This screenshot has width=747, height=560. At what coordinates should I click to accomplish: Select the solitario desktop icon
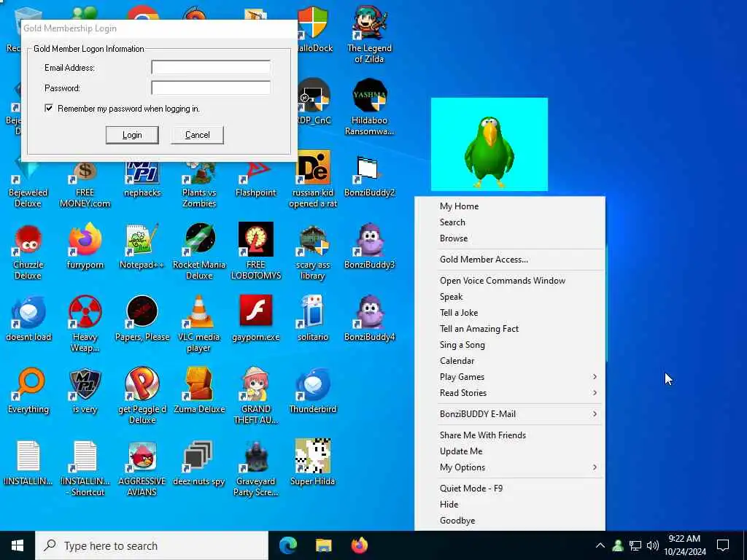point(313,318)
